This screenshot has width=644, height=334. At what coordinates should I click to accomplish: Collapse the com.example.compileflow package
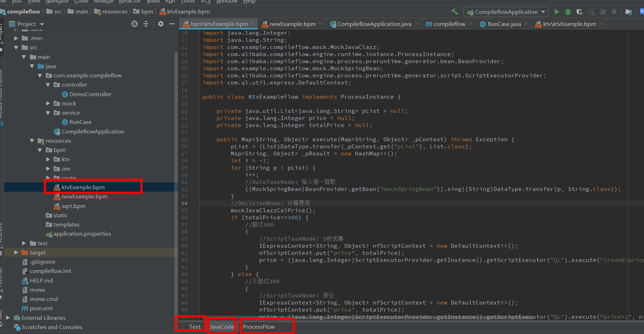[x=40, y=75]
